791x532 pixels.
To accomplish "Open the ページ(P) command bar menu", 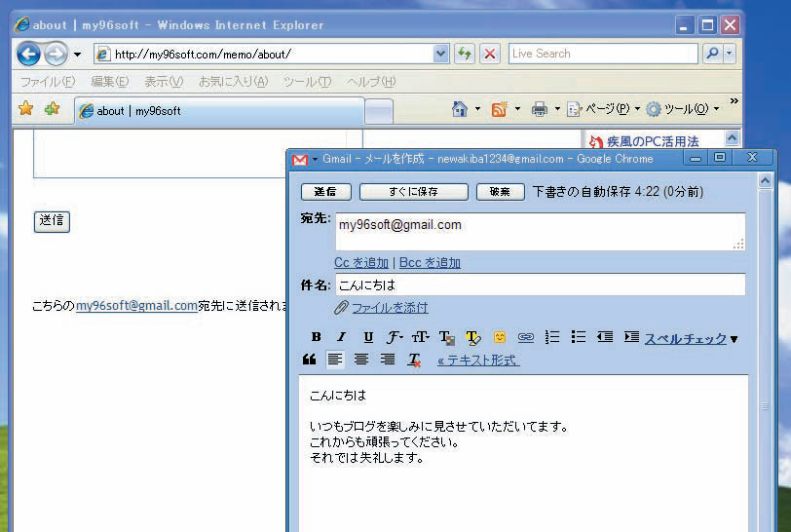I will [604, 109].
